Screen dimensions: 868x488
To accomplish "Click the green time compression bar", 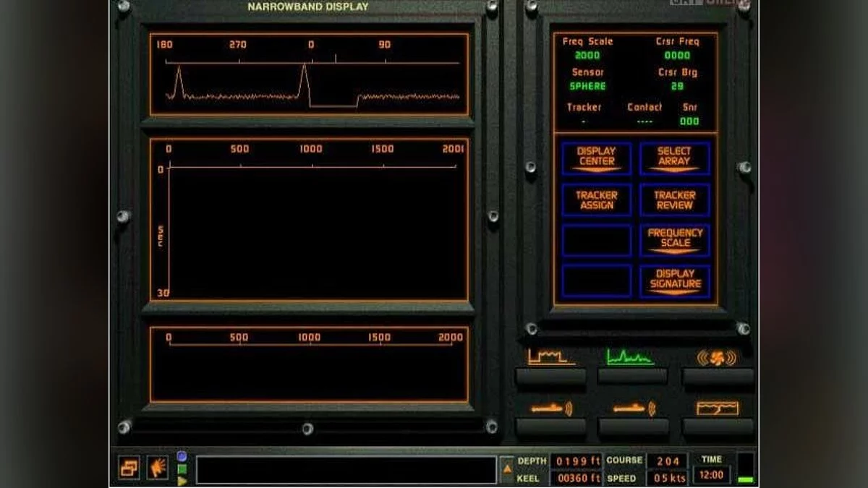I will coord(745,479).
